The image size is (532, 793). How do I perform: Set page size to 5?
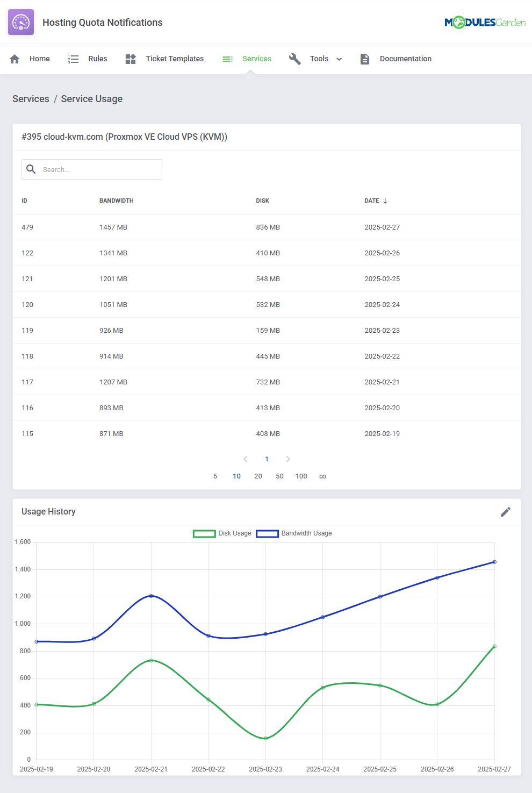(x=215, y=476)
